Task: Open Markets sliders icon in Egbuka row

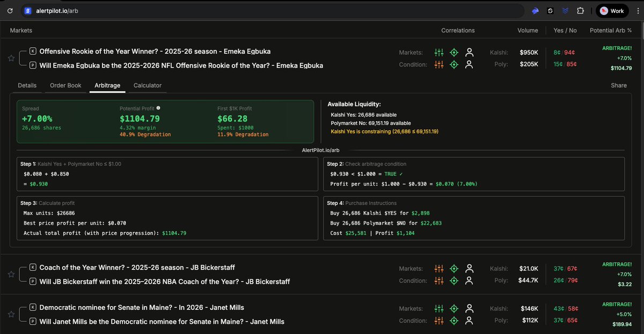Action: 439,53
